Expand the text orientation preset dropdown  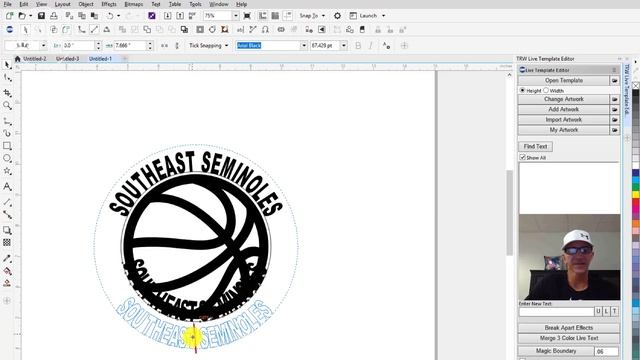pyautogui.click(x=44, y=45)
